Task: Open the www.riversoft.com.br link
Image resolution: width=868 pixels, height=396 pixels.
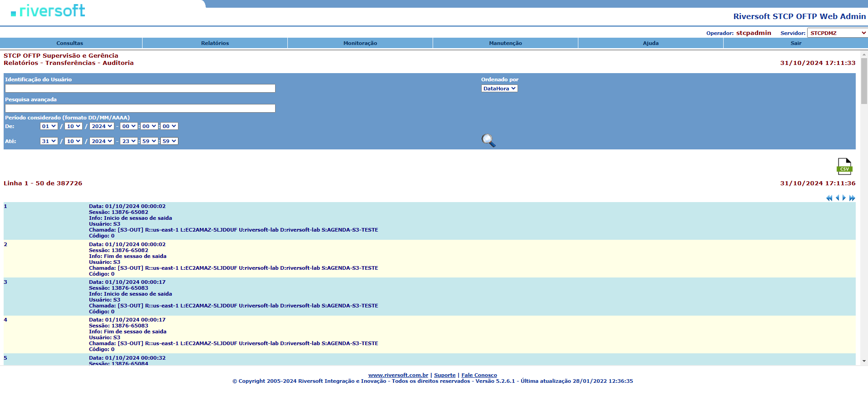Action: click(398, 375)
